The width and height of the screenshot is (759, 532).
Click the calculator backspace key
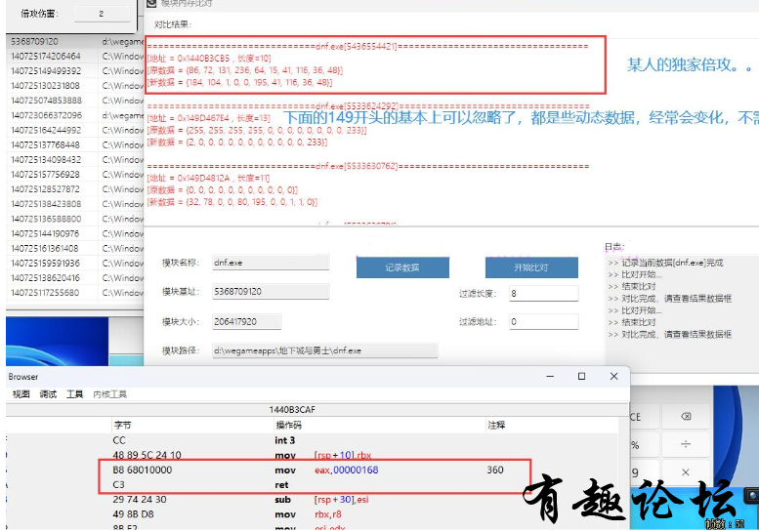(x=686, y=417)
